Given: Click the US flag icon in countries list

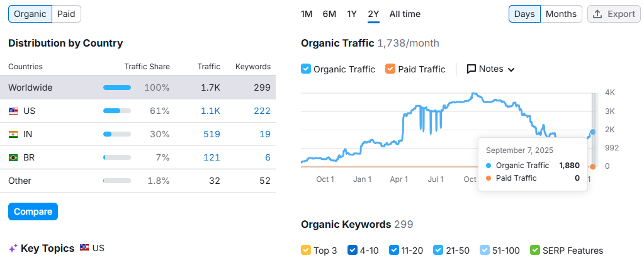Looking at the screenshot, I should click(13, 111).
